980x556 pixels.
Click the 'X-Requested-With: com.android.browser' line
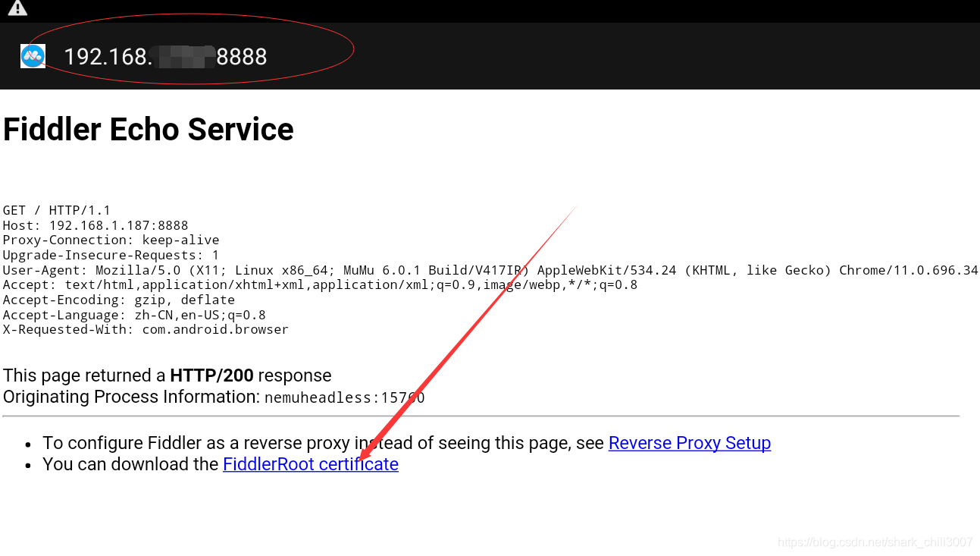click(146, 330)
